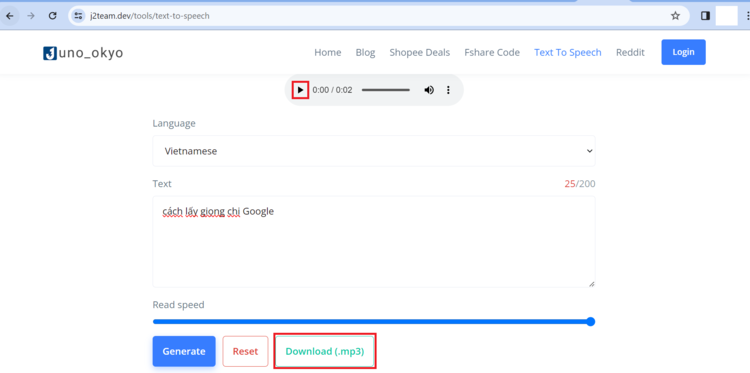Download the audio as .mp3

pyautogui.click(x=325, y=351)
